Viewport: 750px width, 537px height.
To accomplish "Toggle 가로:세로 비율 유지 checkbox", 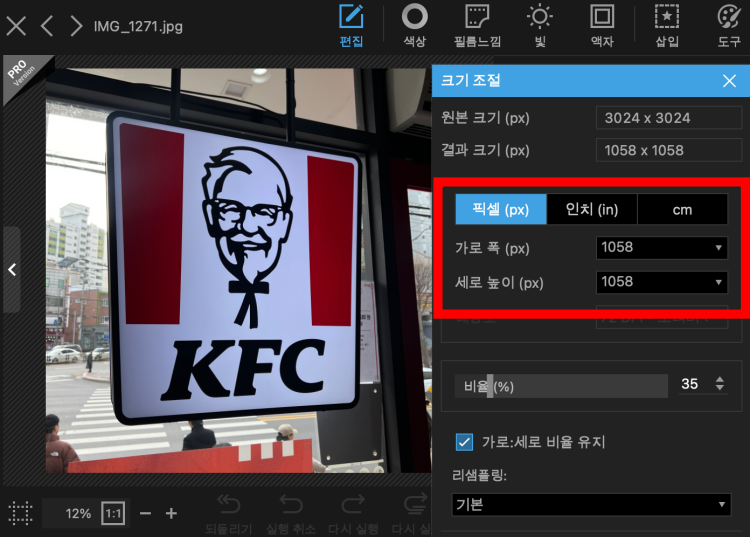I will [464, 441].
